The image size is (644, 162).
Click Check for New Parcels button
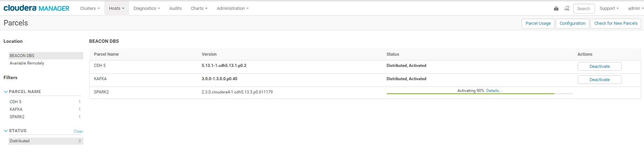point(616,23)
